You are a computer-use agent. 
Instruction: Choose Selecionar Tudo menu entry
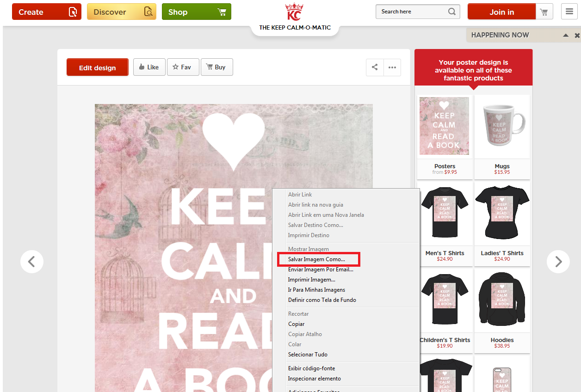click(x=308, y=355)
